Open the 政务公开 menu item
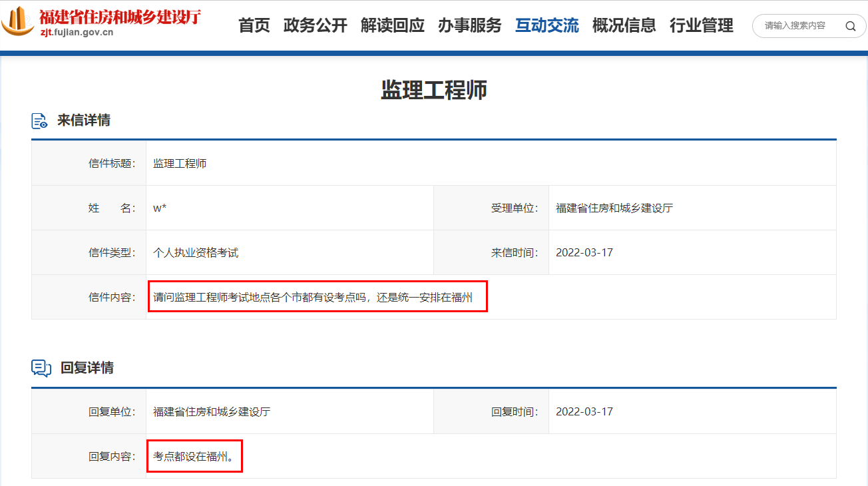868x486 pixels. coord(316,25)
